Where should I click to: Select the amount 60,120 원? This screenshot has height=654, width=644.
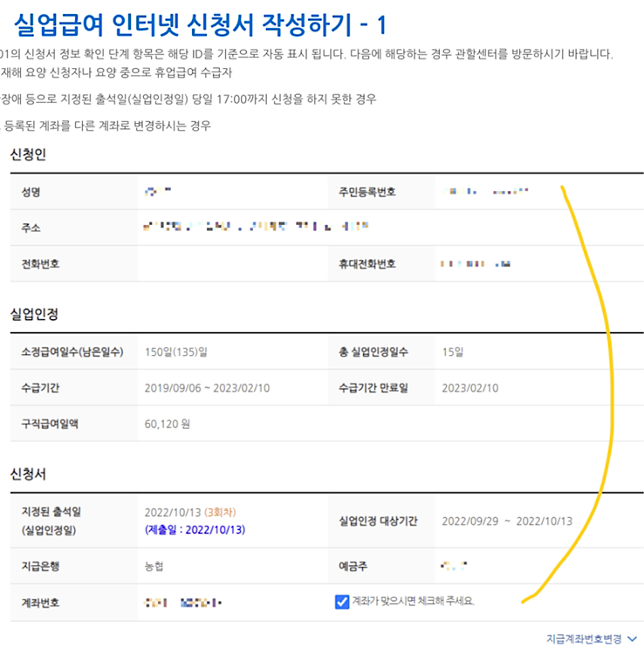[168, 424]
